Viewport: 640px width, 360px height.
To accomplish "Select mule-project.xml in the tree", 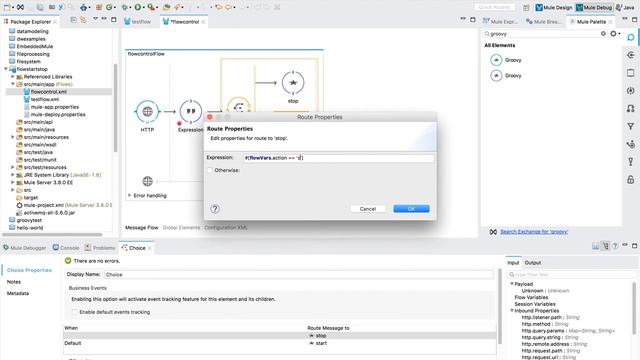I will (x=43, y=205).
